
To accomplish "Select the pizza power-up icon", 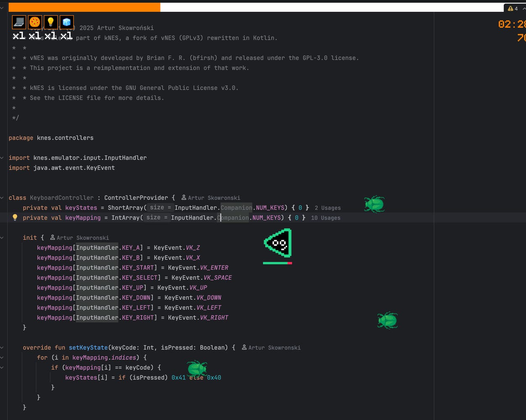I will pos(35,22).
